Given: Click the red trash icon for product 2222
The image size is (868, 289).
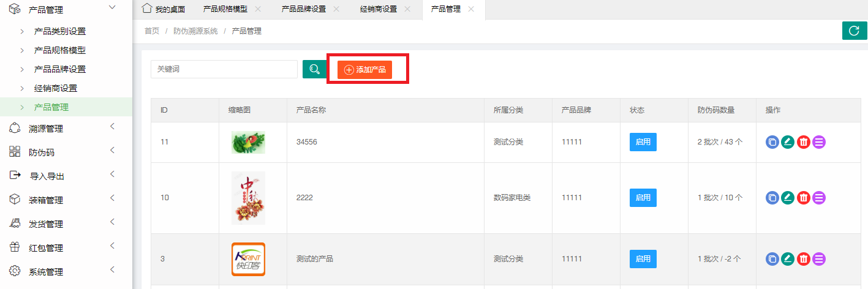Looking at the screenshot, I should point(804,198).
